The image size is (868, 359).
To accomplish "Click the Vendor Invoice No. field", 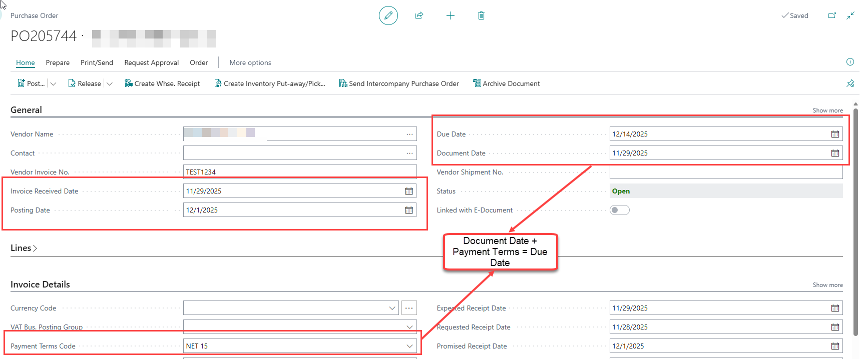I will [x=299, y=172].
